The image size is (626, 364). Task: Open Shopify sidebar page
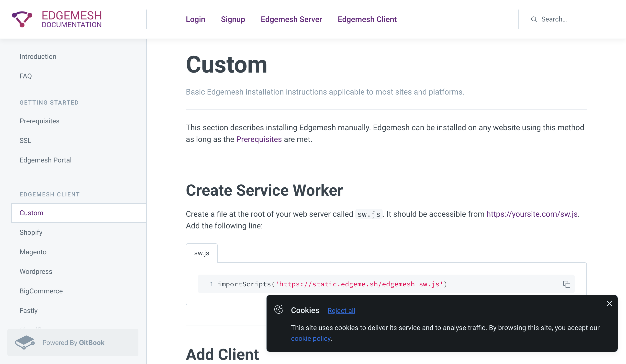pyautogui.click(x=31, y=233)
